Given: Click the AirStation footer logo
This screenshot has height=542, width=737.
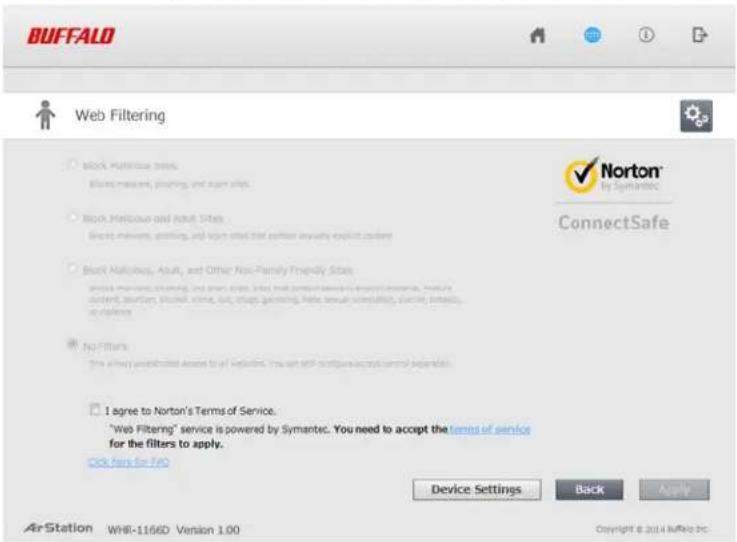Looking at the screenshot, I should click(58, 528).
